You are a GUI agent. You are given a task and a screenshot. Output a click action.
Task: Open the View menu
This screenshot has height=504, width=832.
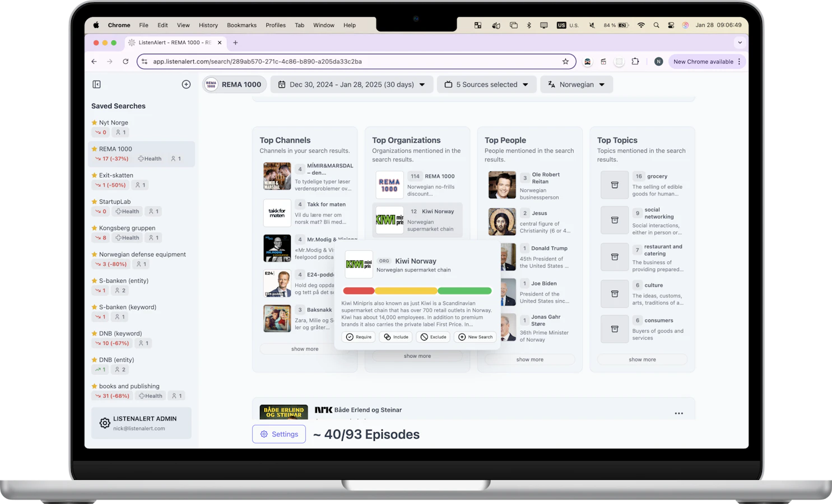(x=183, y=25)
